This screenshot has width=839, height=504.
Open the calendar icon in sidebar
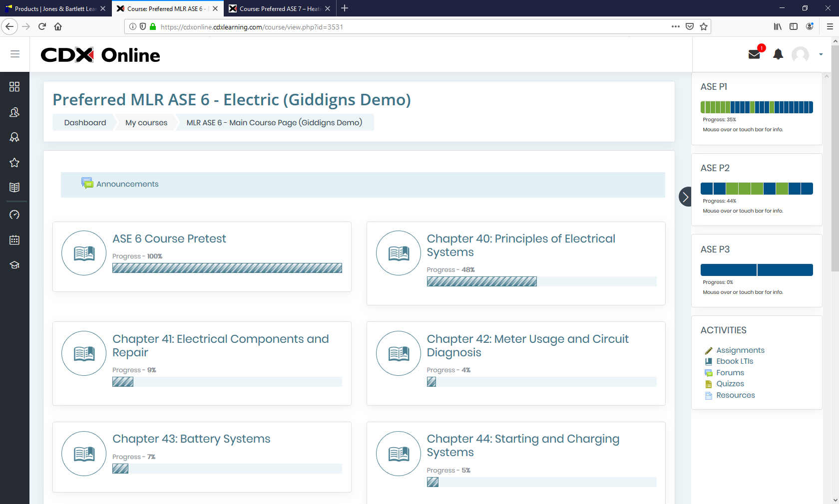[x=14, y=240]
